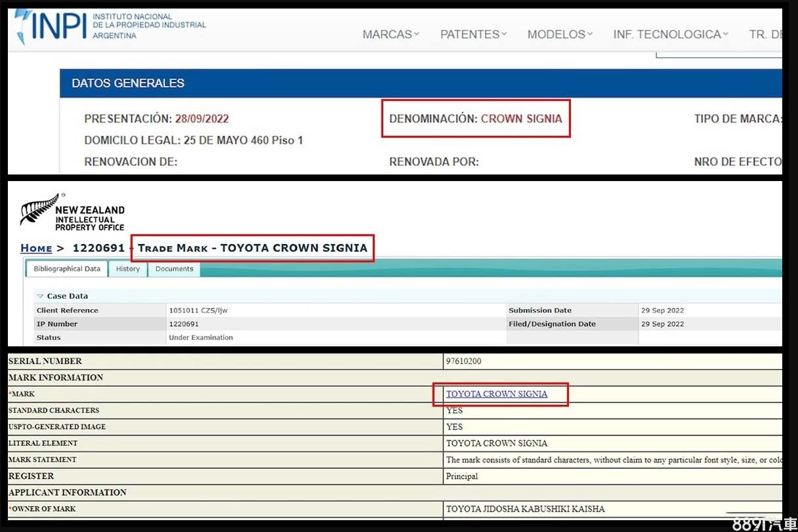This screenshot has width=798, height=532.
Task: Switch to the Documents tab
Action: (174, 269)
